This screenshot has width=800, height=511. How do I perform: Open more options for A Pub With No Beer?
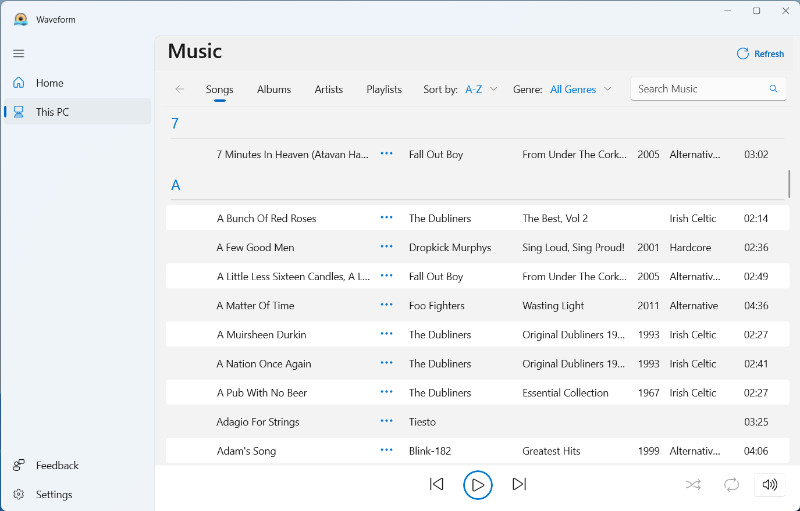click(387, 392)
